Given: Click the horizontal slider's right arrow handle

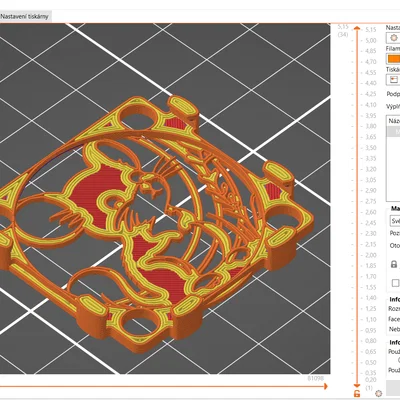Looking at the screenshot, I should (x=325, y=386).
